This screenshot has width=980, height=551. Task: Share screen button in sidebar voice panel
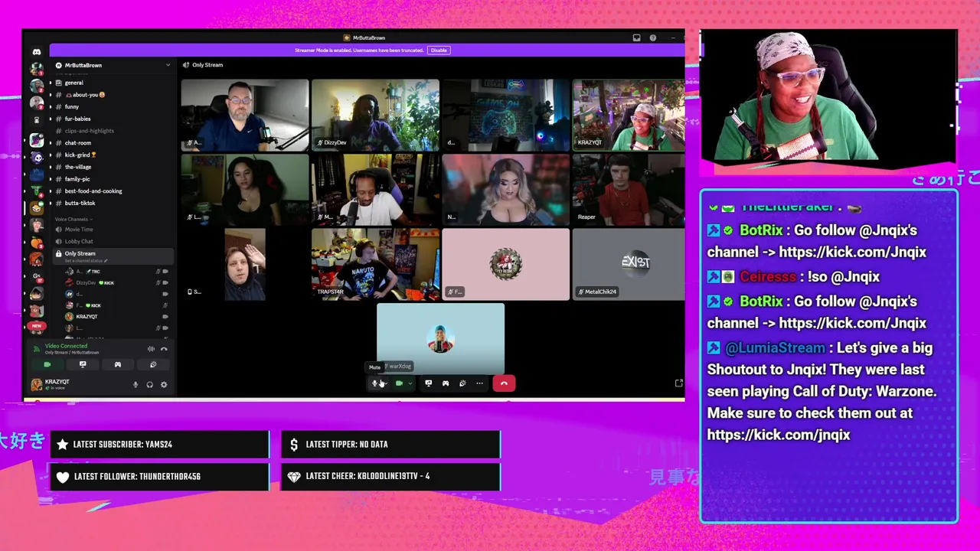coord(83,365)
